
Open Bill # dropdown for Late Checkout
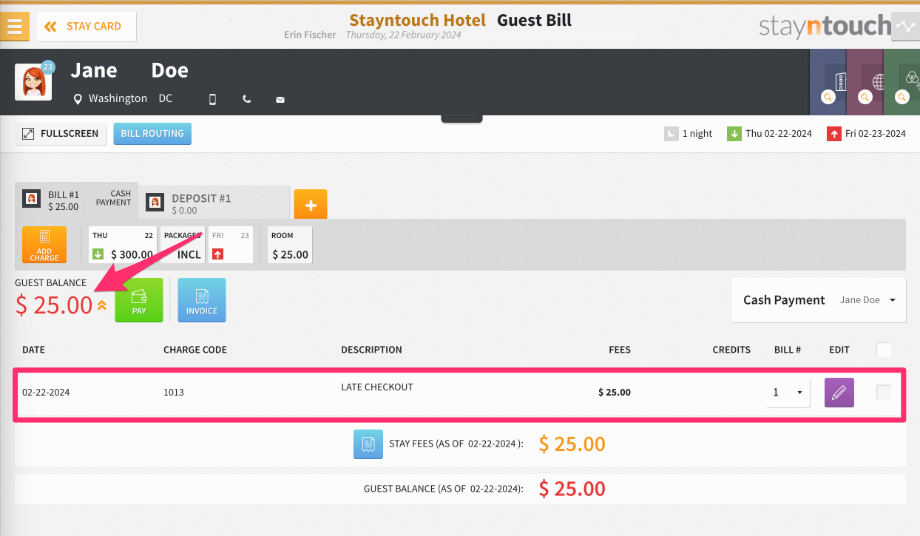(788, 392)
